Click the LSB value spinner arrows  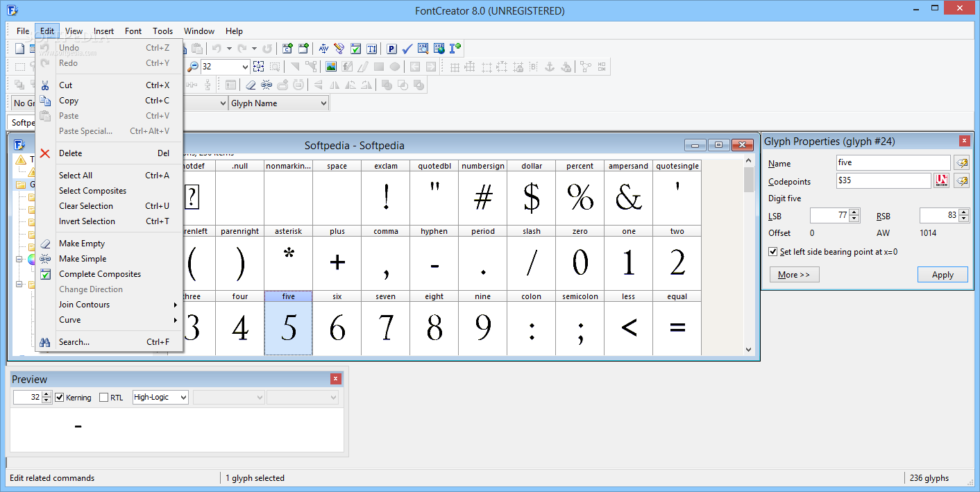(x=854, y=216)
